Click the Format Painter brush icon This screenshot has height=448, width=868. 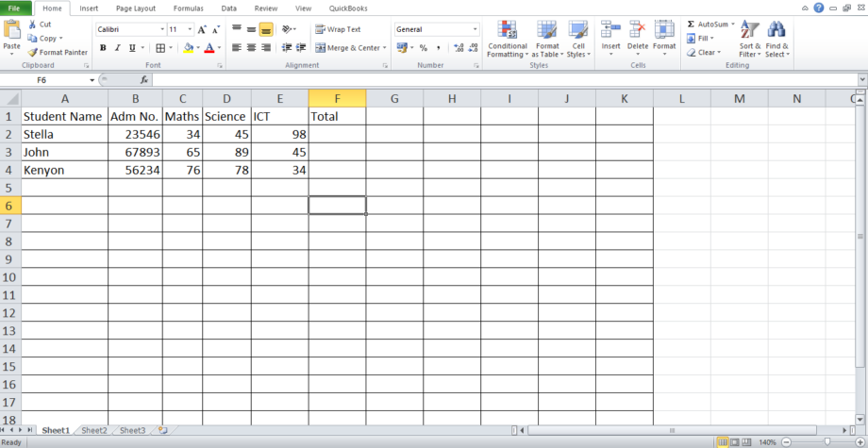(33, 53)
